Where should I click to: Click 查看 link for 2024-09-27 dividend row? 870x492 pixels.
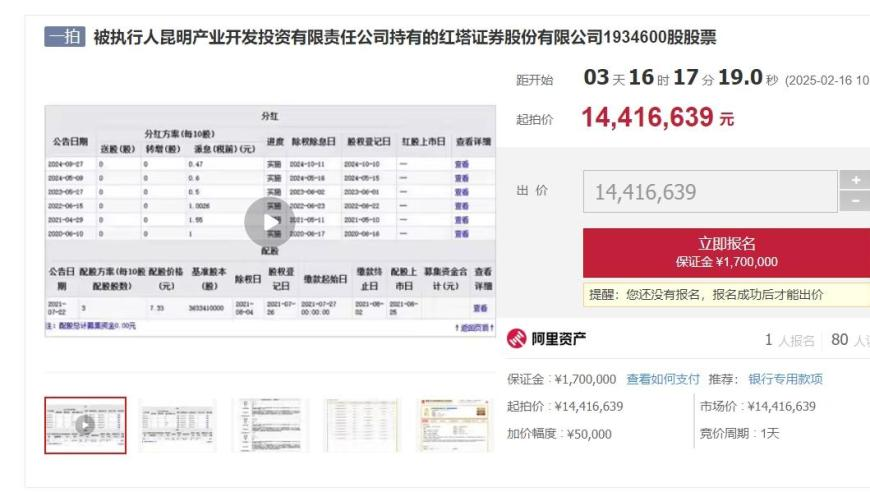[x=462, y=164]
